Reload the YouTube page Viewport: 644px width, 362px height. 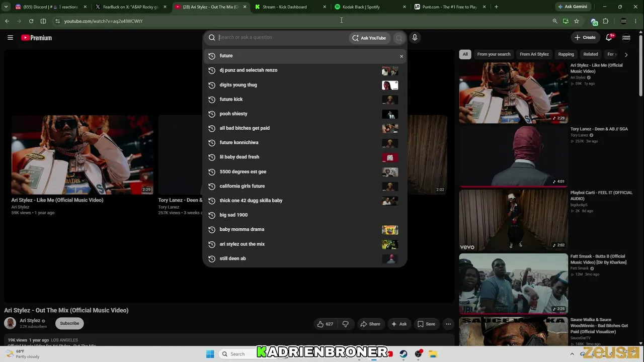pyautogui.click(x=31, y=21)
